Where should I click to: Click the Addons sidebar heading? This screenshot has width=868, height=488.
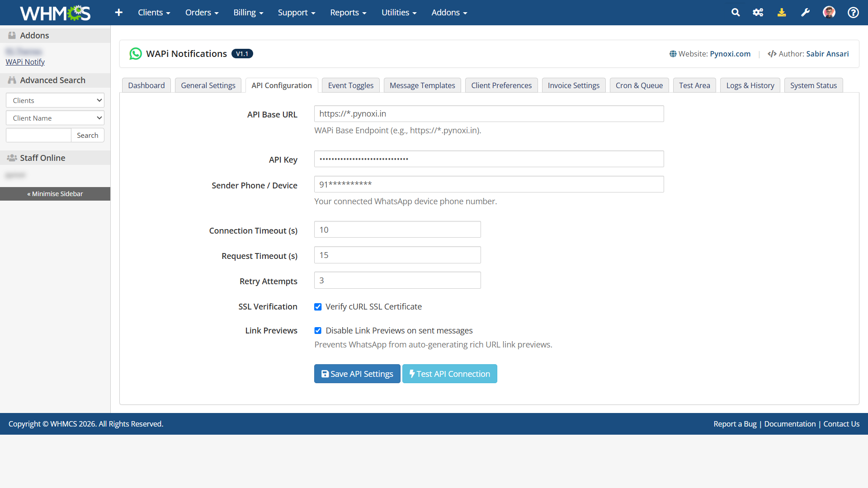tap(55, 36)
